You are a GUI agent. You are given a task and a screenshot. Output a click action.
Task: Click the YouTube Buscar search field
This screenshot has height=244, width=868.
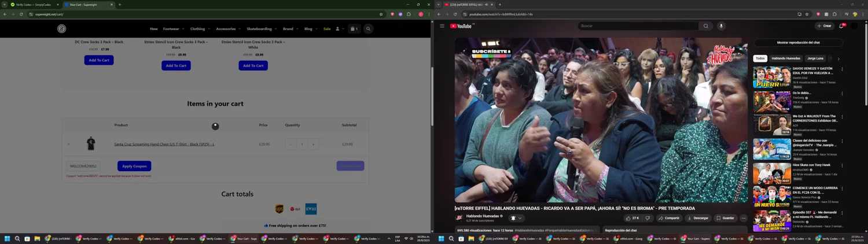638,26
